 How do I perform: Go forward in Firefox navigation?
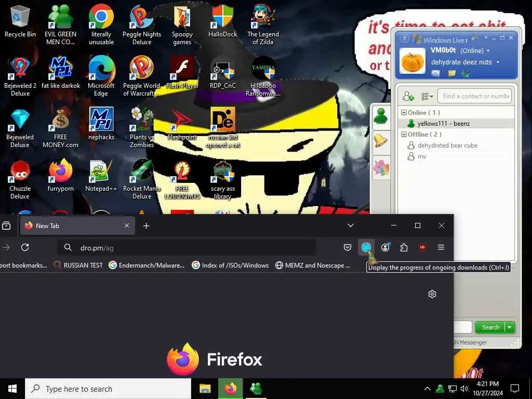click(x=6, y=247)
